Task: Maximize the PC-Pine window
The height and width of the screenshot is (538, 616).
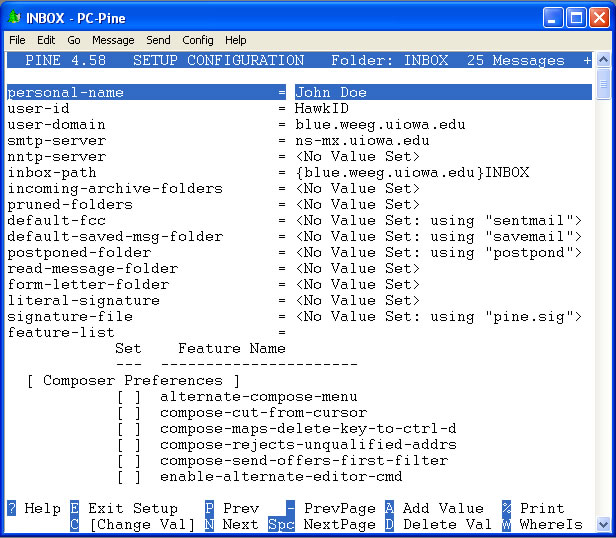Action: 576,18
